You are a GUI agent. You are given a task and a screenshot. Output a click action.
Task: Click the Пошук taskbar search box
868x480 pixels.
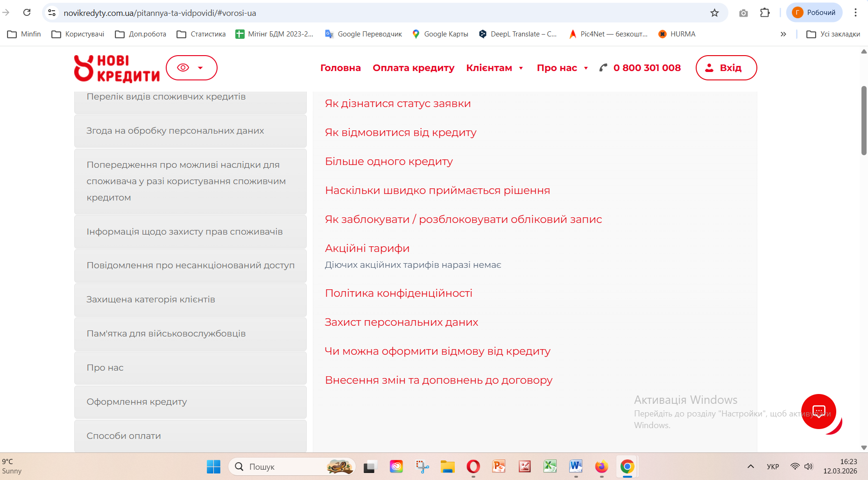pos(292,466)
